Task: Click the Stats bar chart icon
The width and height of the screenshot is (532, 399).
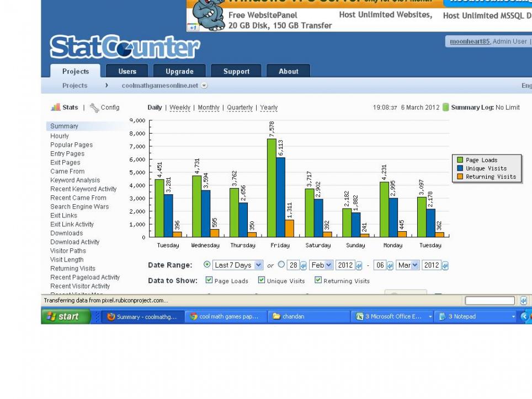Action: pos(55,107)
